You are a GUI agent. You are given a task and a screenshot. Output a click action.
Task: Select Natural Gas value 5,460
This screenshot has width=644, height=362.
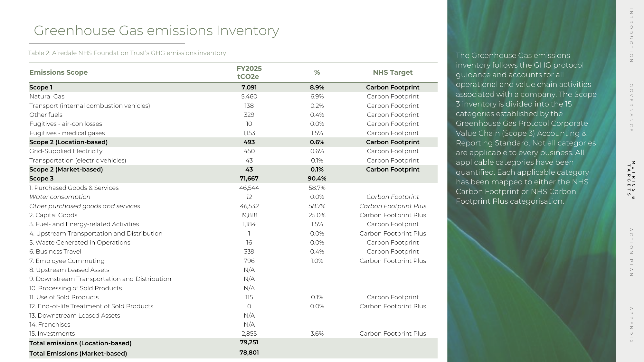[249, 97]
